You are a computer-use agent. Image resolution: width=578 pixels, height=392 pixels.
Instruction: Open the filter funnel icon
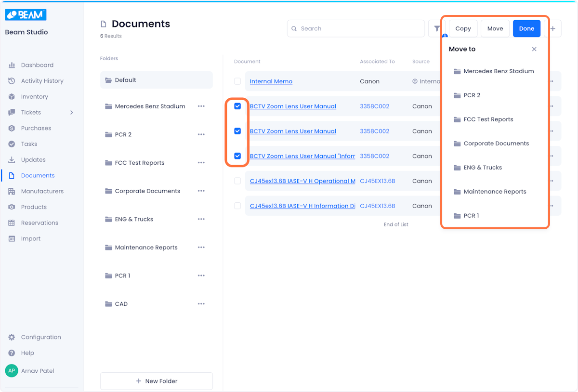(x=437, y=28)
